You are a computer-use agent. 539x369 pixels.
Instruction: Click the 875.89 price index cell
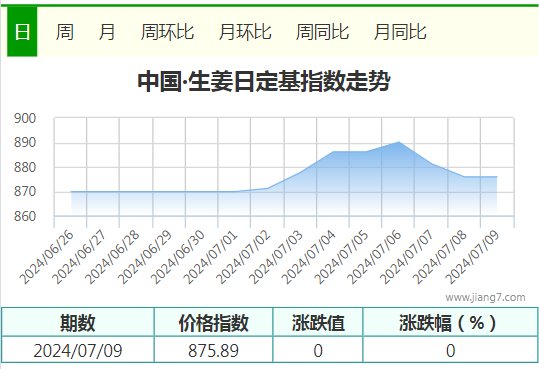(213, 350)
